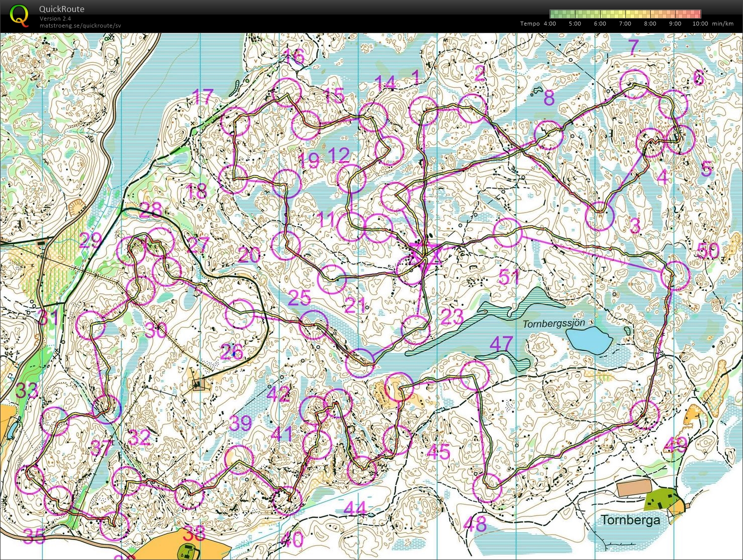The width and height of the screenshot is (743, 560).
Task: Click the tempo color gradient legend bar
Action: pyautogui.click(x=625, y=14)
